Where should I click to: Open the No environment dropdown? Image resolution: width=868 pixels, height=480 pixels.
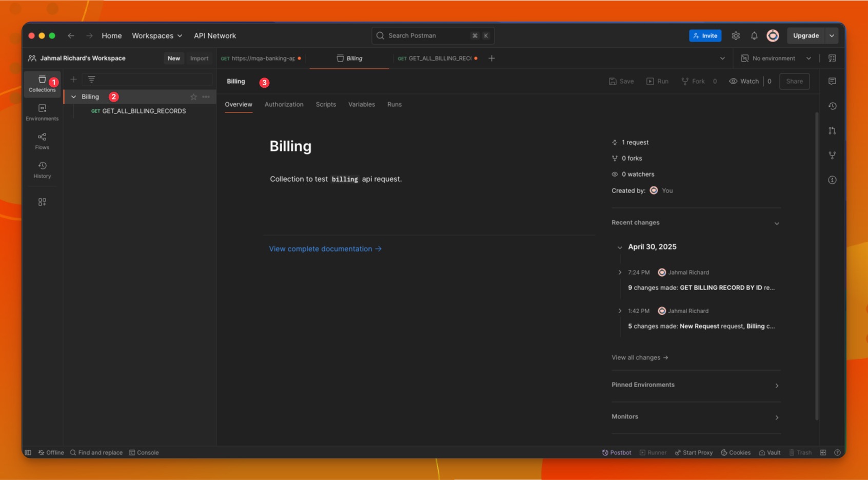pyautogui.click(x=776, y=58)
